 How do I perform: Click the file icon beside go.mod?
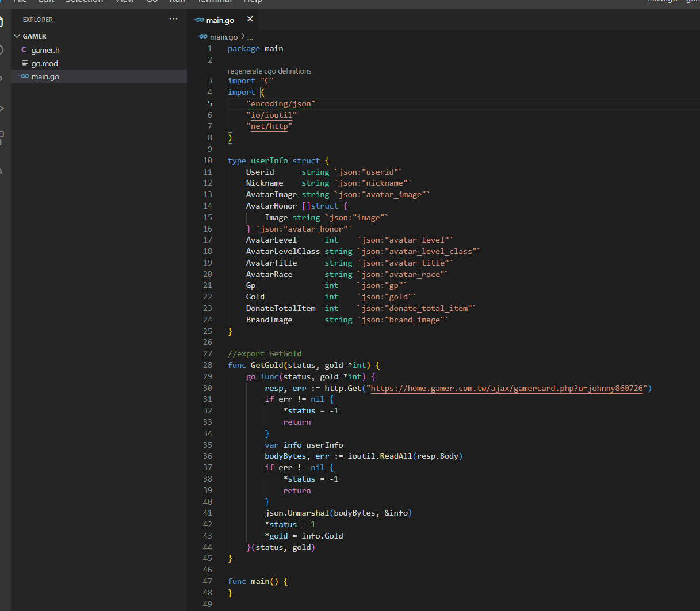pos(24,63)
